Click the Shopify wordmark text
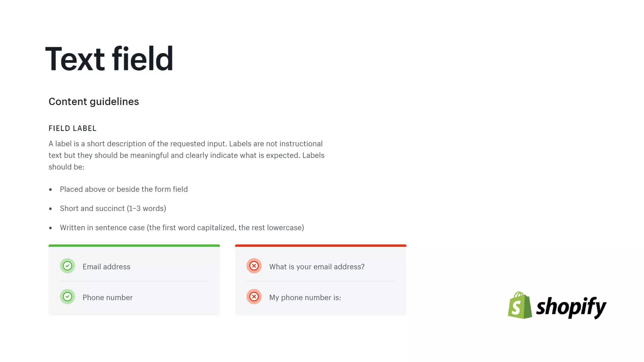 (571, 307)
